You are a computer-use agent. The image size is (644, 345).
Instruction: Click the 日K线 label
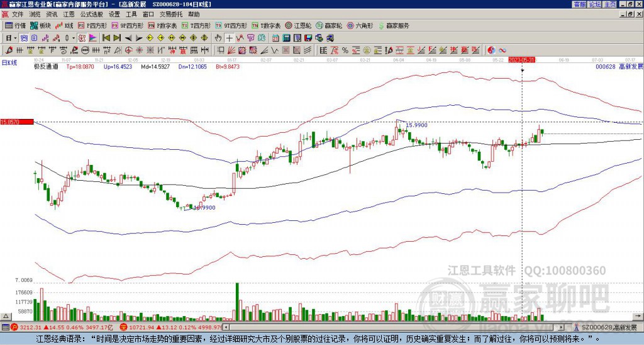click(9, 62)
